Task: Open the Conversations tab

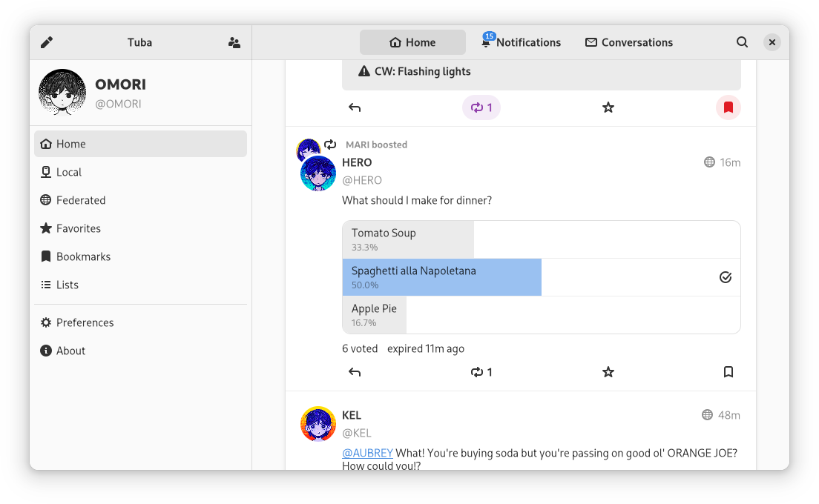Action: pyautogui.click(x=629, y=42)
